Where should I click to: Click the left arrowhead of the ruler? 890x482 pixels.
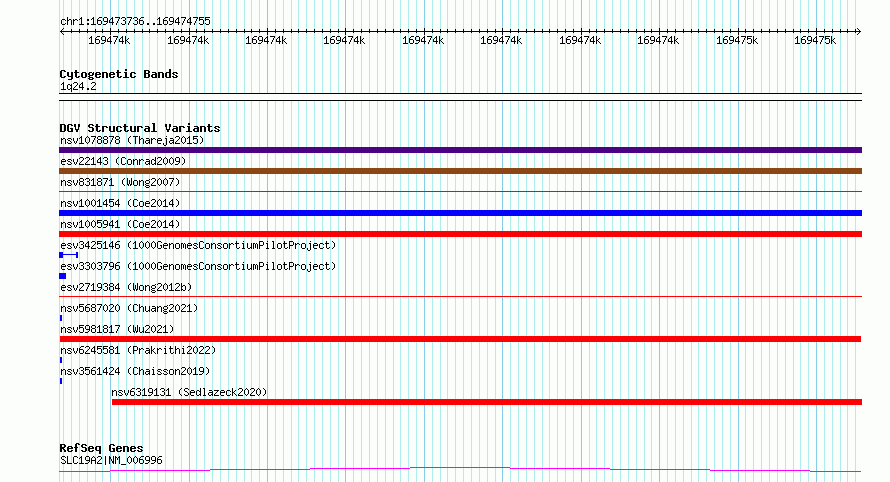pos(62,32)
